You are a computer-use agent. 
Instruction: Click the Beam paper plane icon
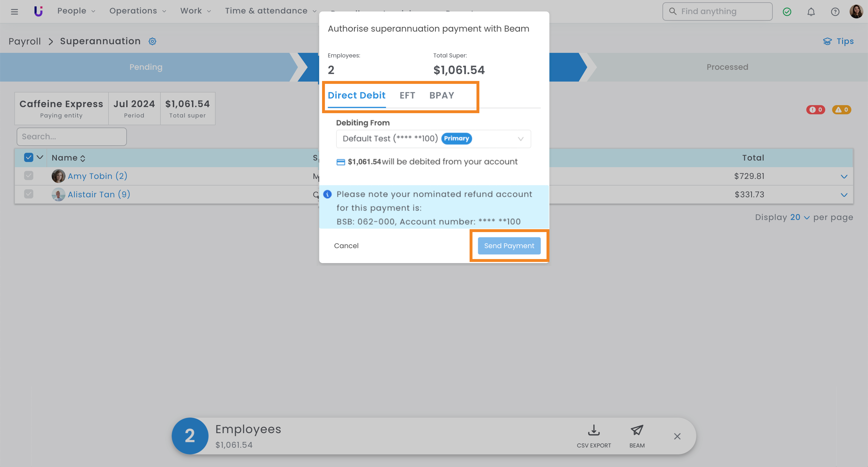click(637, 431)
